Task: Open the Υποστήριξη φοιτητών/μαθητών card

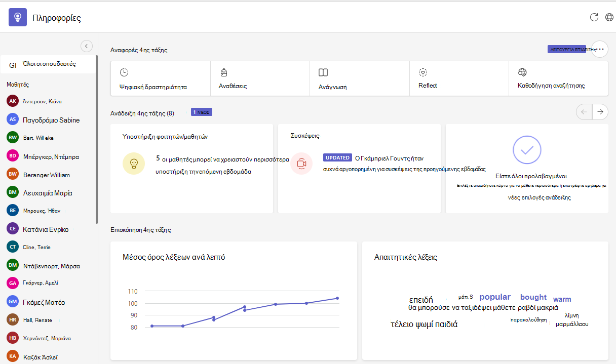Action: (x=191, y=169)
